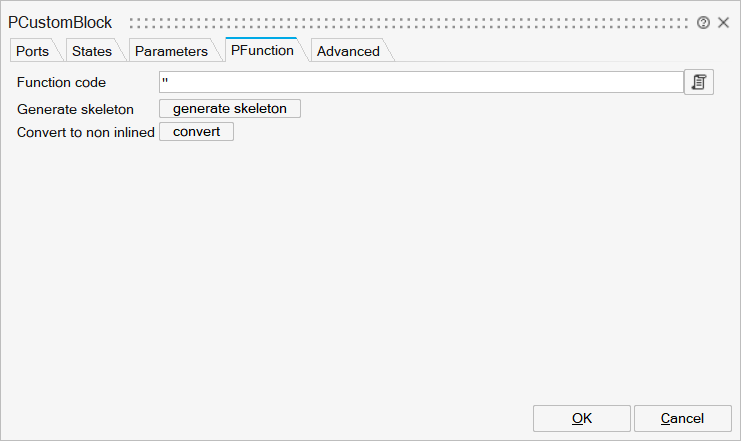
Task: Open the States tab
Action: click(91, 51)
